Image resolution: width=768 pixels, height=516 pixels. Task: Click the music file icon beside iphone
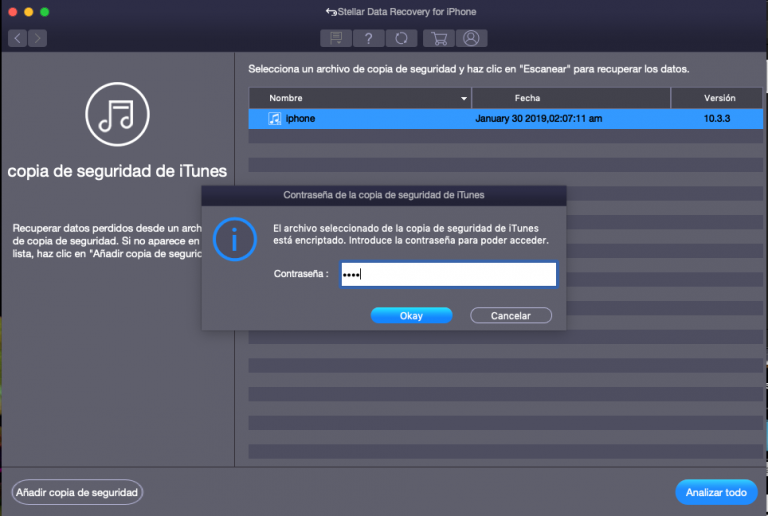pyautogui.click(x=274, y=118)
